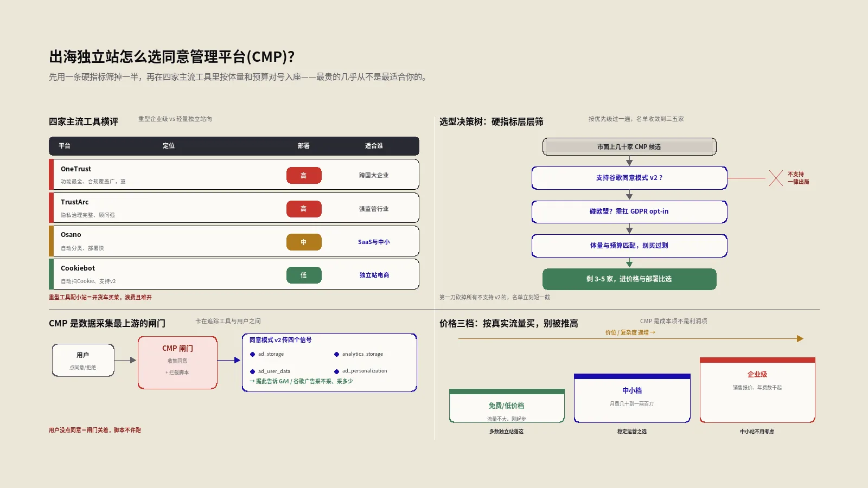
Task: Click the note '重型企业级 vs 轻量独立站向'
Action: click(175, 119)
